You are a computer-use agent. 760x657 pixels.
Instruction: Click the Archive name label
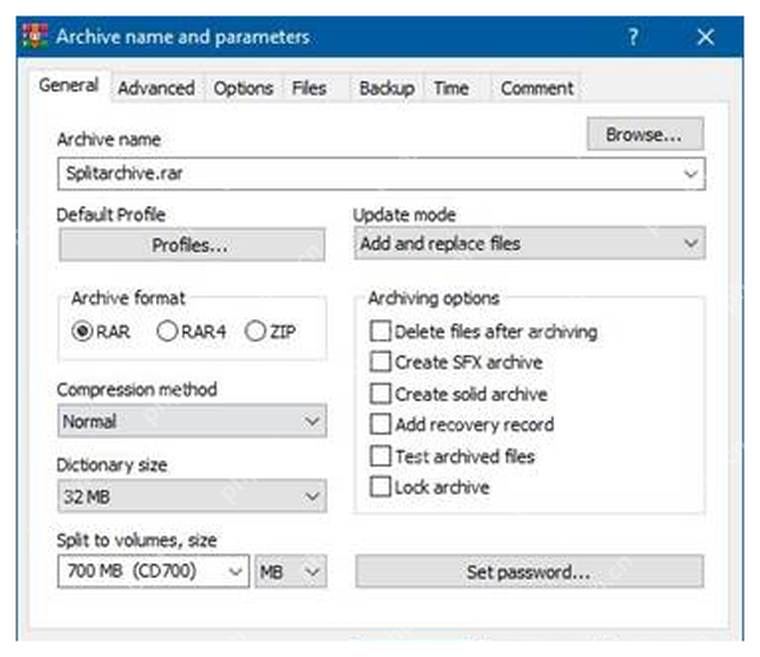pyautogui.click(x=109, y=140)
